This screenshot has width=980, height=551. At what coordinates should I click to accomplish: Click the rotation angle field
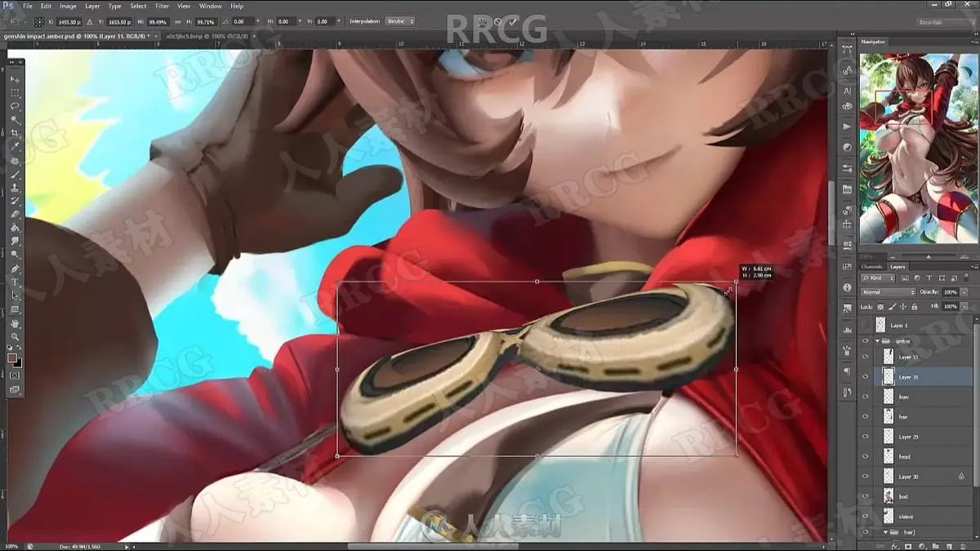coord(244,21)
